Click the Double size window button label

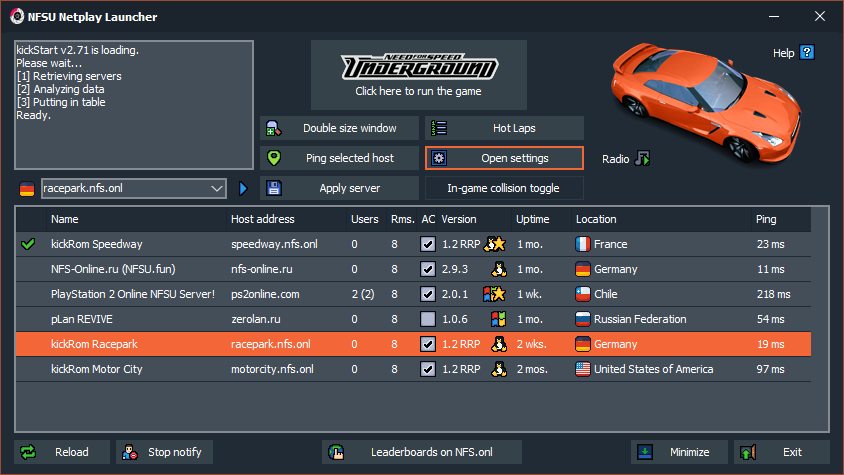point(349,128)
